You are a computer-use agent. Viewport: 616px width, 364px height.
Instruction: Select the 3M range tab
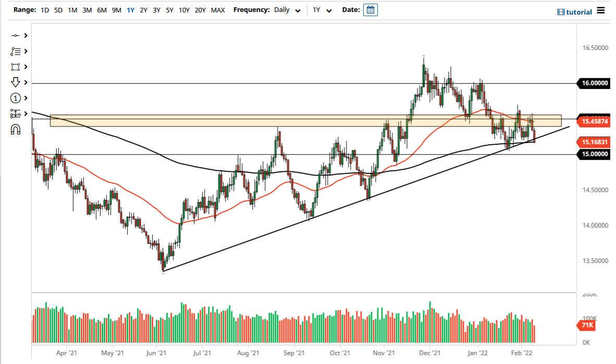point(87,10)
